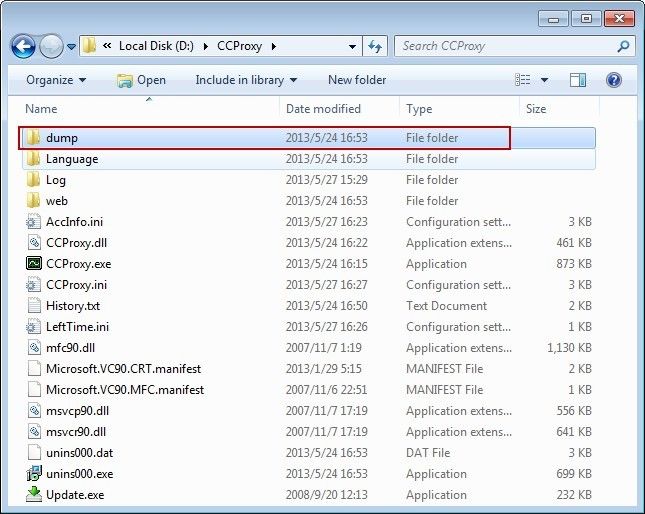Select the AccInfo.ini file icon
Screen dimensions: 645x514
33,222
